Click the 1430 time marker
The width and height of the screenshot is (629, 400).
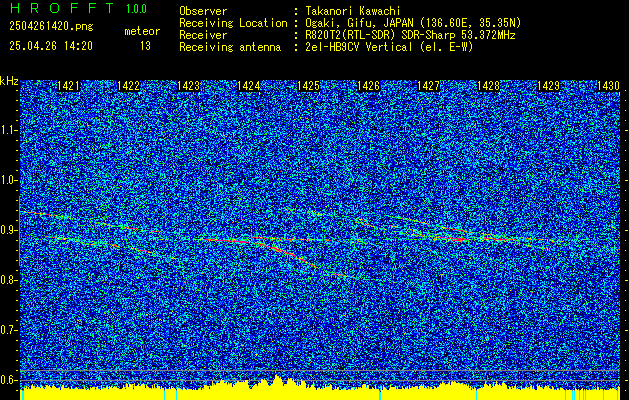point(608,86)
